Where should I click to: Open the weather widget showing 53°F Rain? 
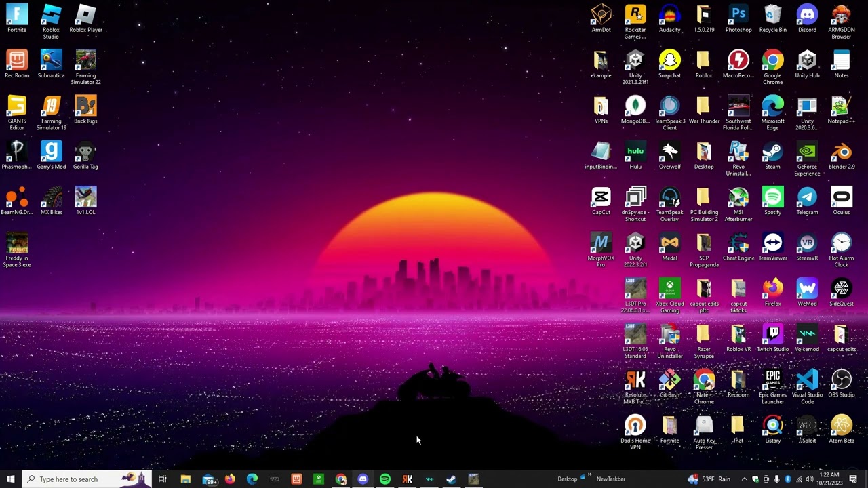coord(709,479)
